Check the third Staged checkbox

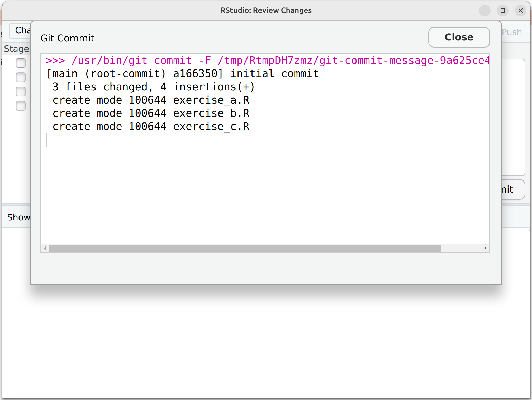(21, 92)
